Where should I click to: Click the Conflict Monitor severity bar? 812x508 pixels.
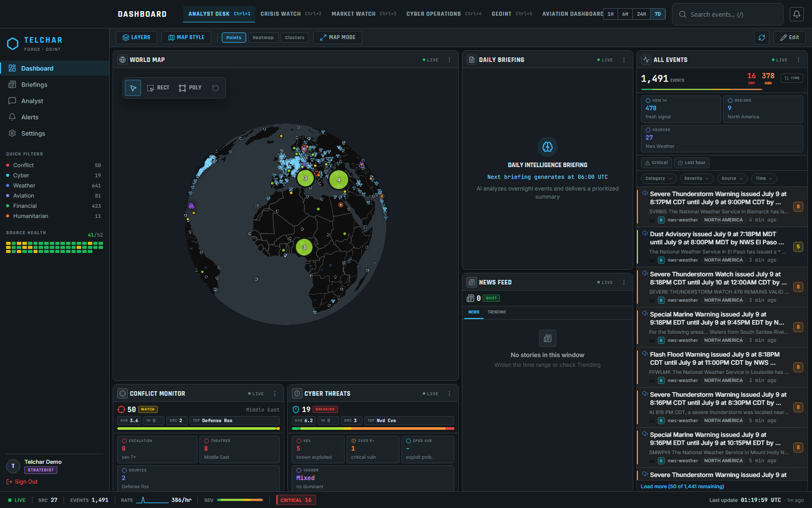coord(198,429)
